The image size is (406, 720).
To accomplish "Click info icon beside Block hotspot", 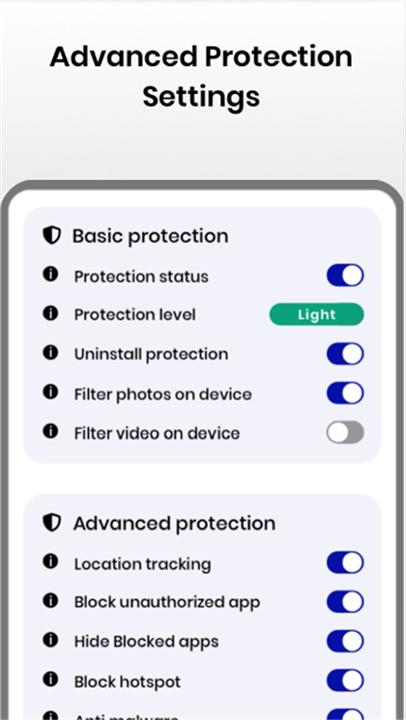I will tap(51, 679).
